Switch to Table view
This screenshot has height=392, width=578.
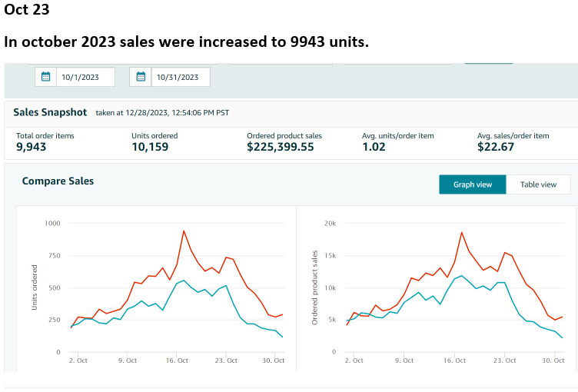[538, 184]
